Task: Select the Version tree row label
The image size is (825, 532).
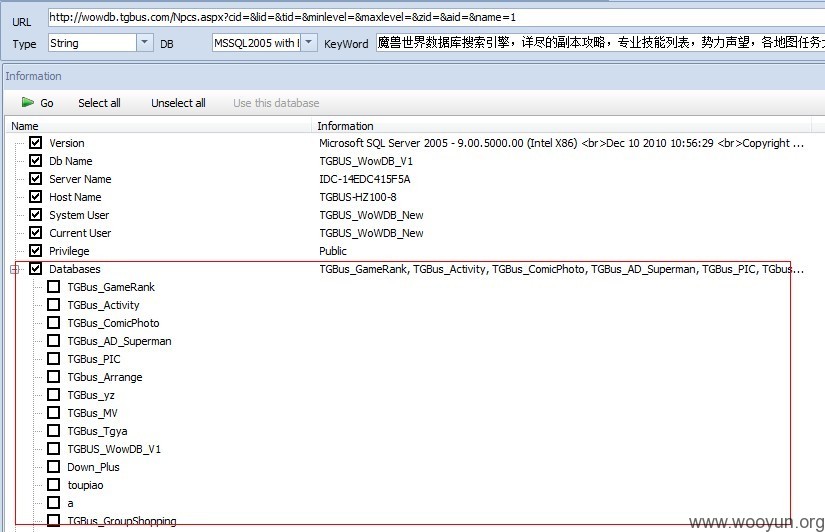Action: [67, 143]
